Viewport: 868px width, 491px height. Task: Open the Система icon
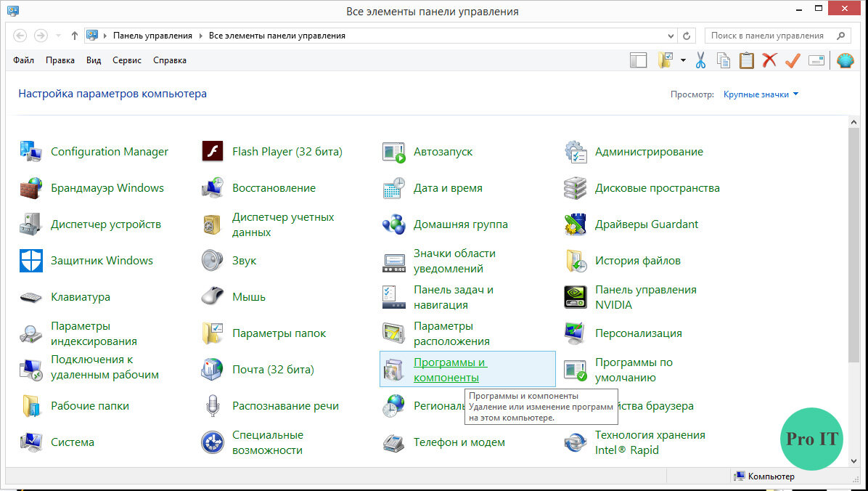31,442
